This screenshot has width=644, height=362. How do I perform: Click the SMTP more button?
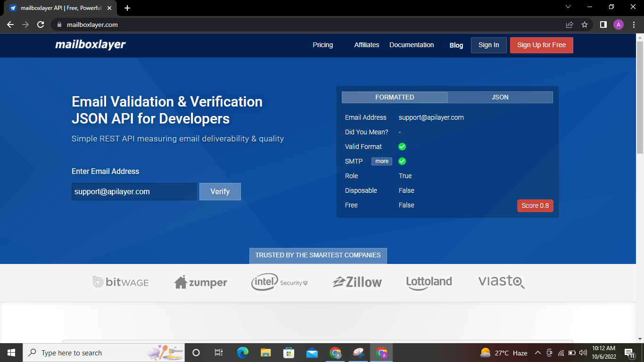(x=382, y=161)
